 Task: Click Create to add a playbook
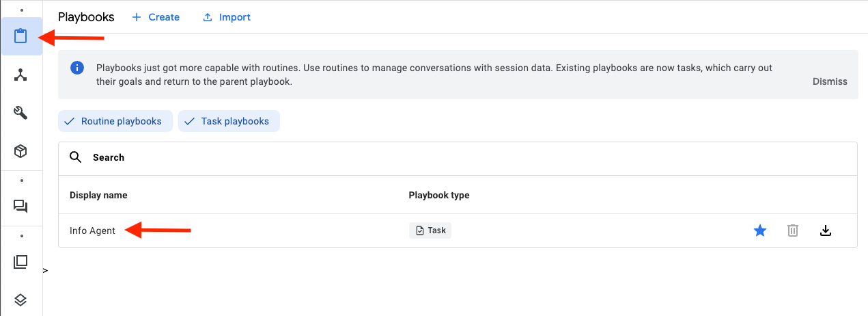coord(156,17)
